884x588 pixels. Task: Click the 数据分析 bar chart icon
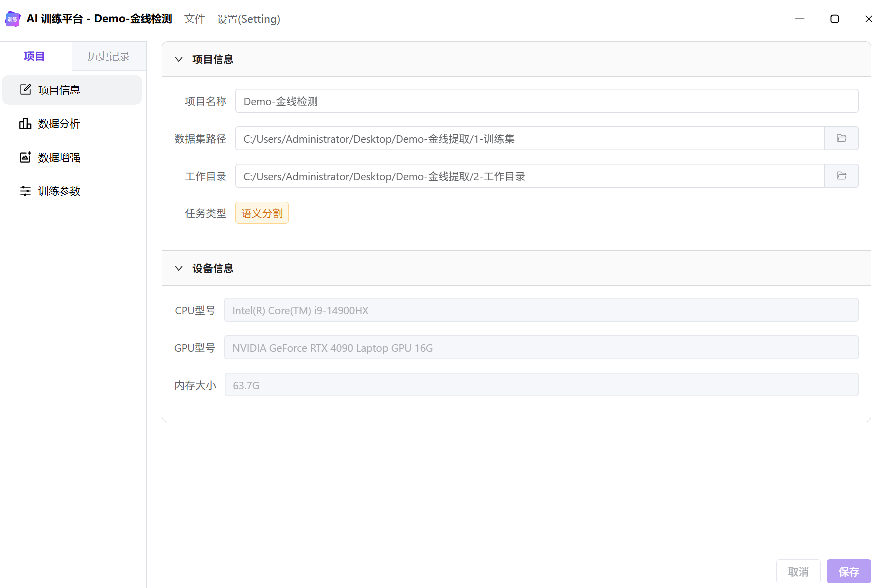(25, 124)
